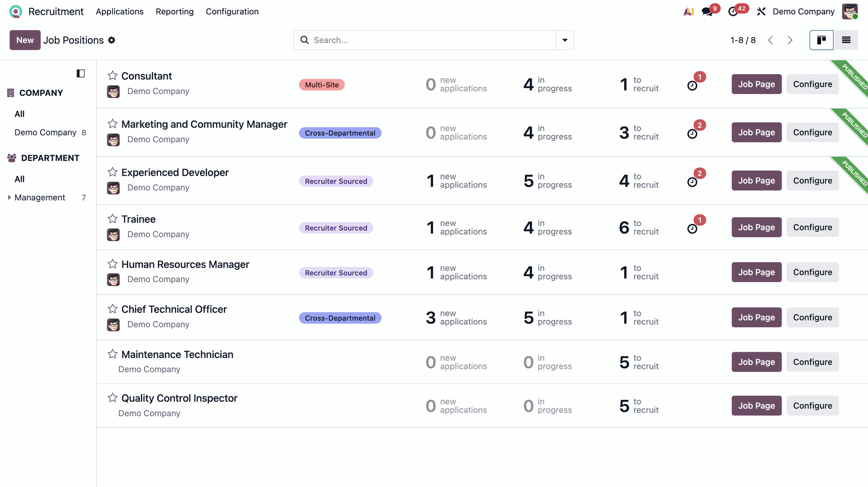The height and width of the screenshot is (487, 868).
Task: Open the Reporting menu
Action: click(175, 12)
